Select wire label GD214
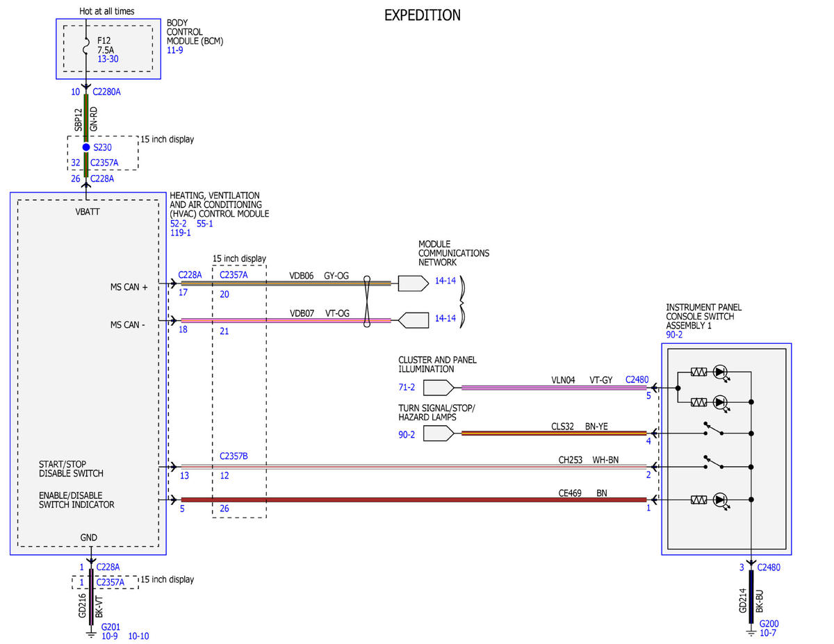This screenshot has height=644, width=834. 742,601
